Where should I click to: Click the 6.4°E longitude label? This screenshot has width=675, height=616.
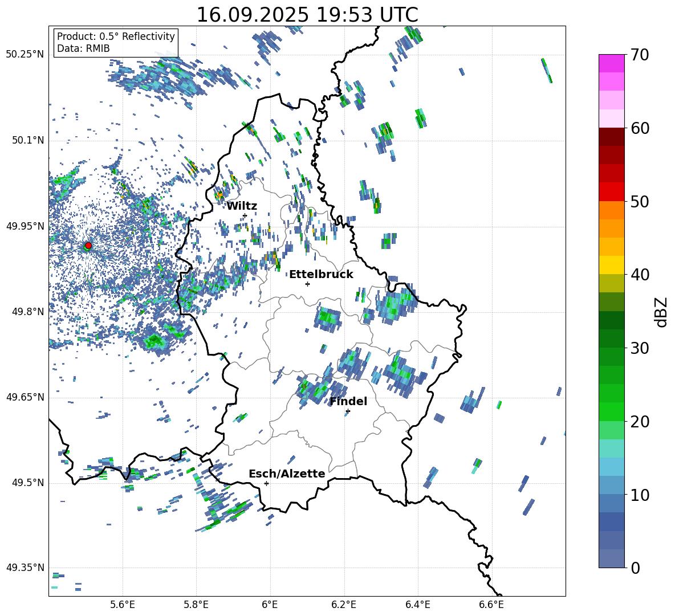point(417,605)
